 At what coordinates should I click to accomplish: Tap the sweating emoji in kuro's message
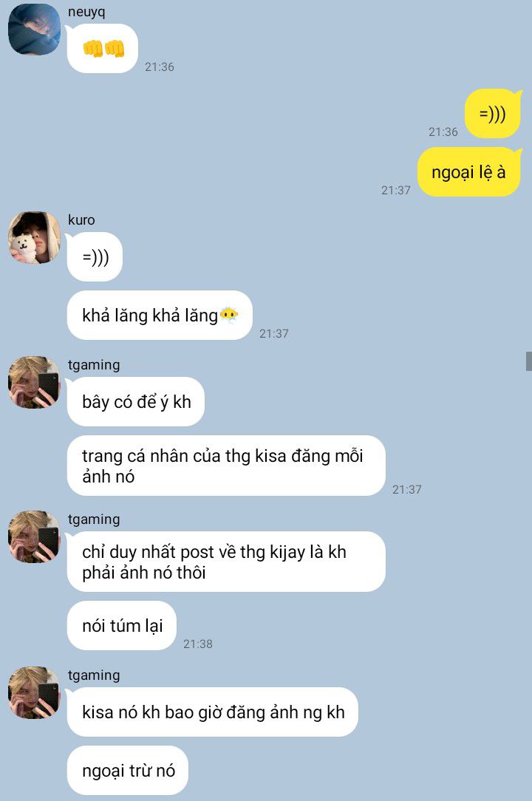coord(228,316)
